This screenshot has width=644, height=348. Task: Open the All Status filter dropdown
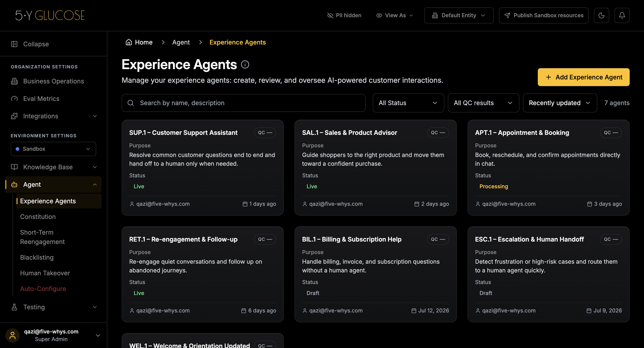(408, 103)
